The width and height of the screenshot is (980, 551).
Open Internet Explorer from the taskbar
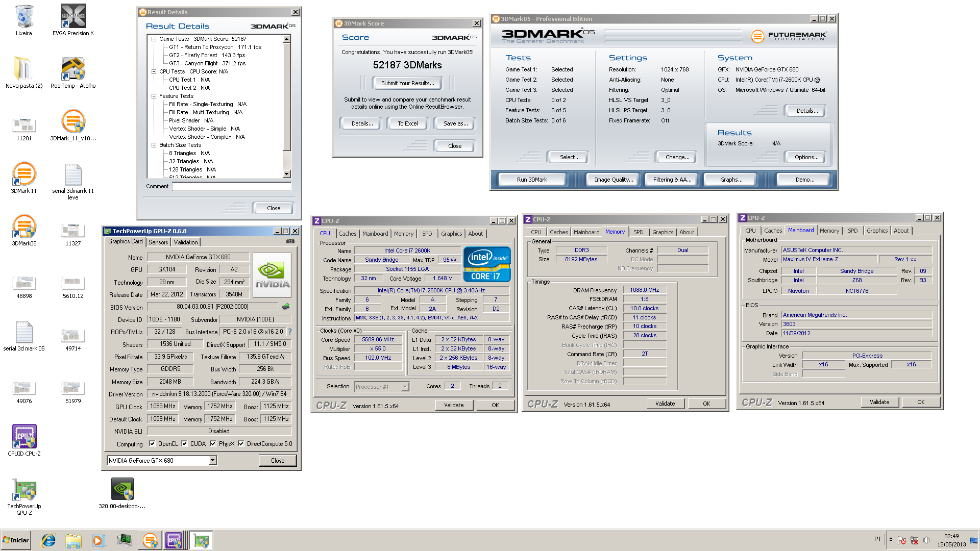48,540
